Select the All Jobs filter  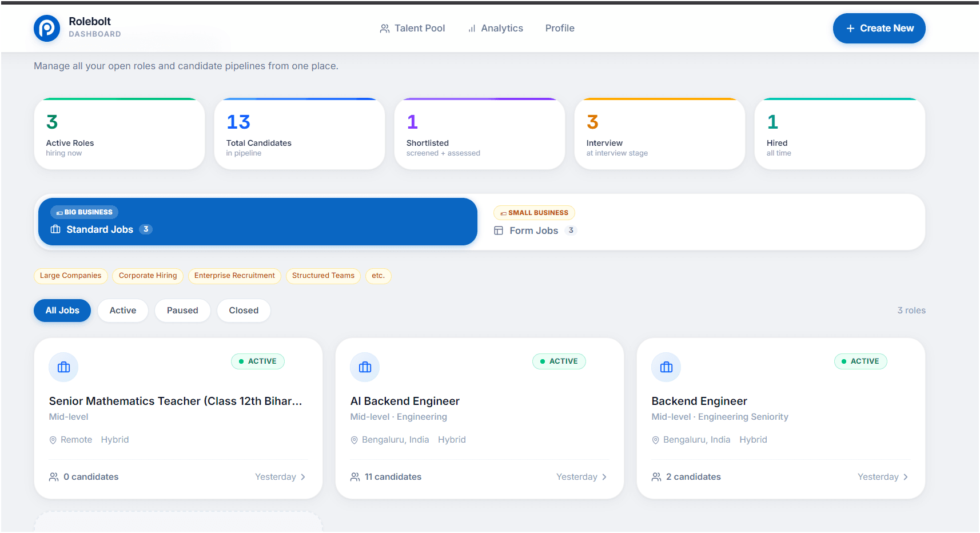(x=62, y=311)
